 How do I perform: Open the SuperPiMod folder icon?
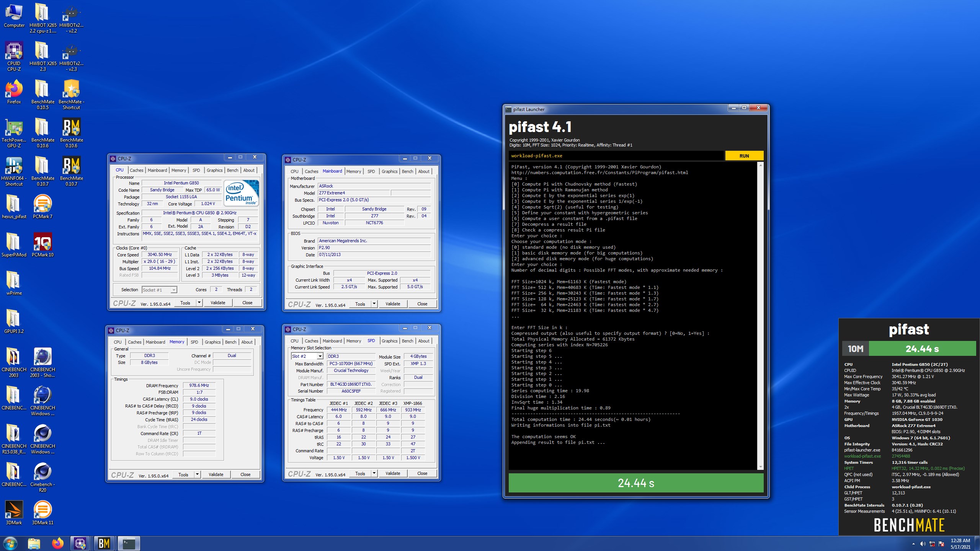[x=14, y=245]
